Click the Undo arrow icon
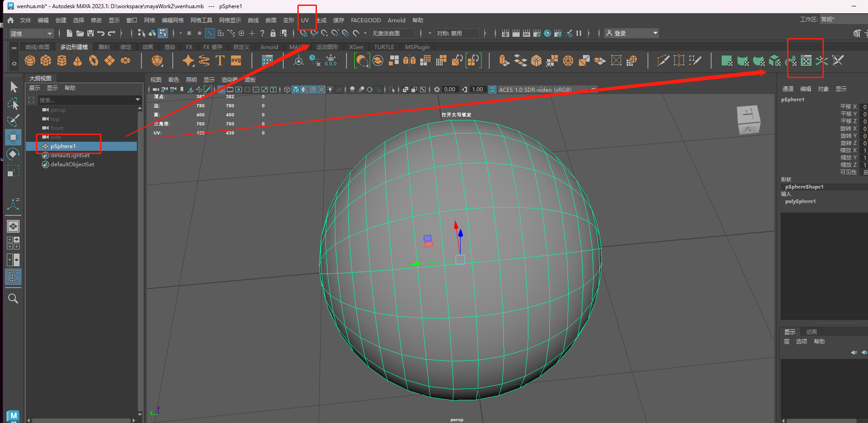The width and height of the screenshot is (868, 423). pyautogui.click(x=101, y=33)
